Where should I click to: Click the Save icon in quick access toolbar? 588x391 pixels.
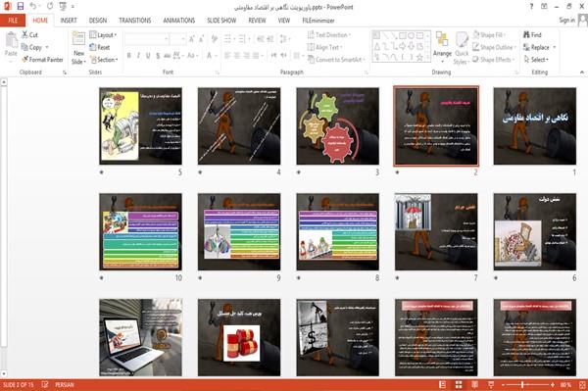21,7
